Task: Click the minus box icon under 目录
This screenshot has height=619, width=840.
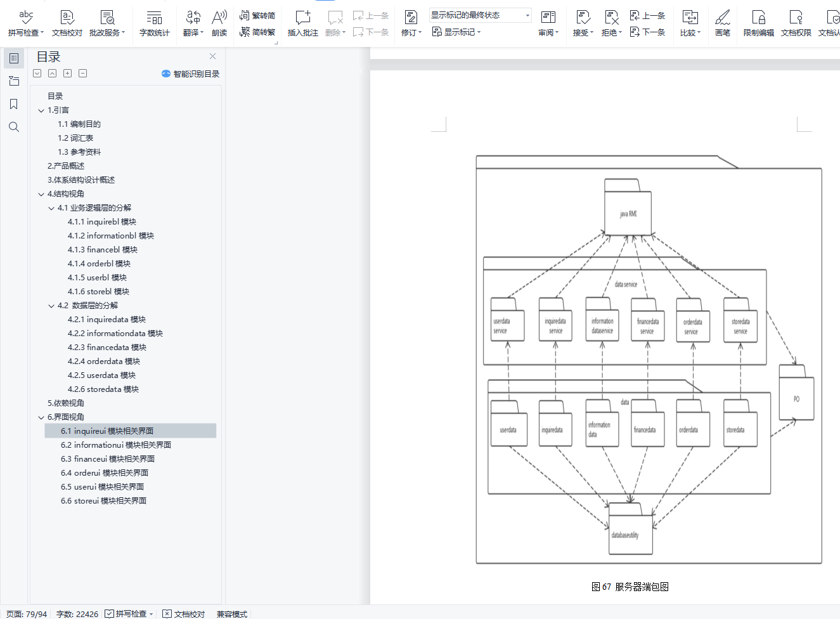Action: [x=83, y=74]
